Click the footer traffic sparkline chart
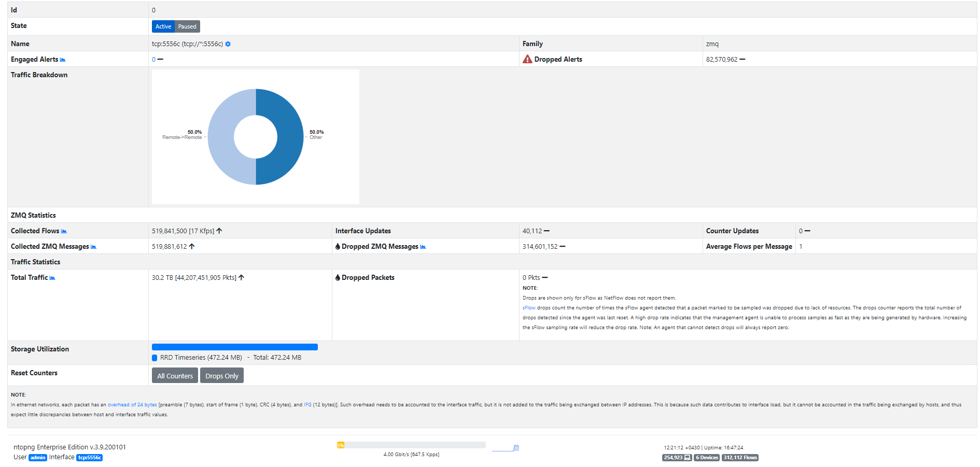This screenshot has height=467, width=980. pos(506,448)
